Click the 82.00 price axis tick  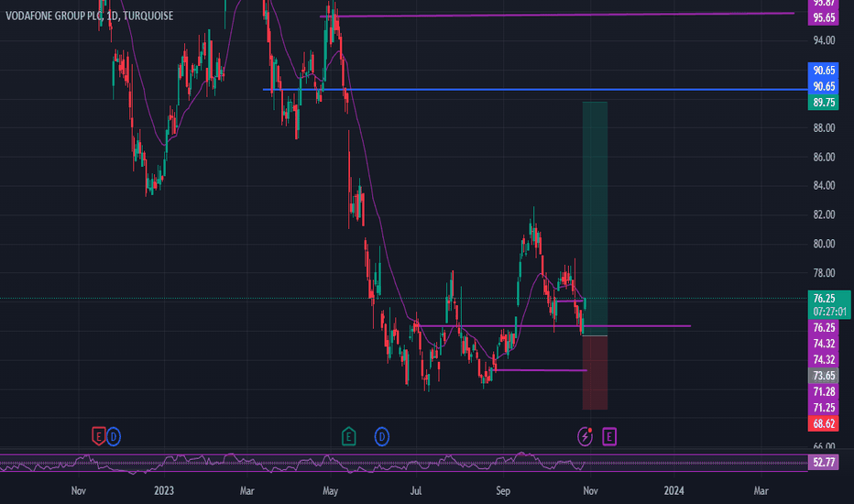[x=824, y=214]
